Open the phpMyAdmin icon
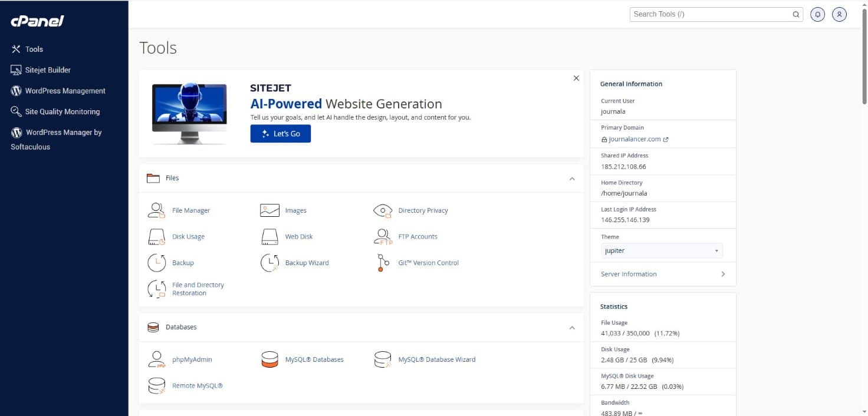This screenshot has height=416, width=868. click(x=156, y=359)
